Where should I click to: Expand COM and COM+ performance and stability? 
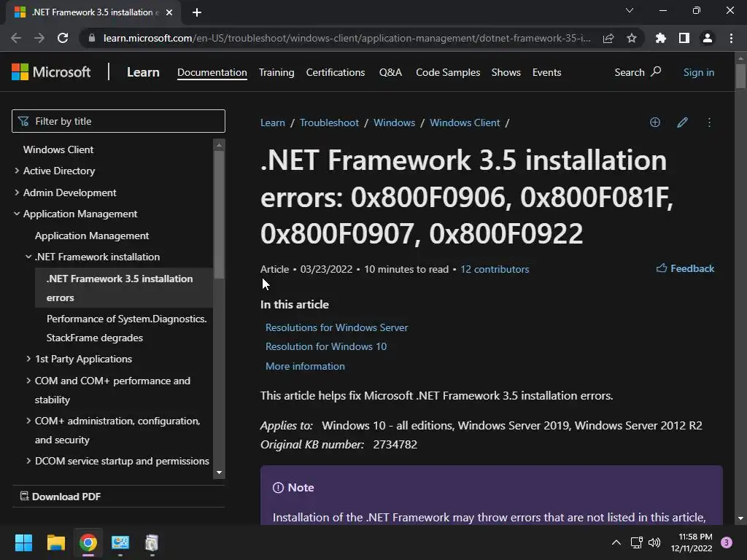[x=28, y=381]
